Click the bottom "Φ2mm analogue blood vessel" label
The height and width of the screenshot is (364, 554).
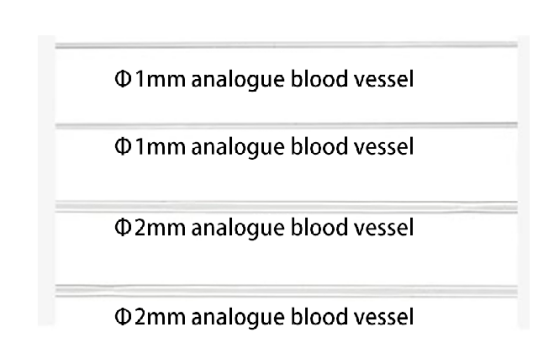pos(264,317)
